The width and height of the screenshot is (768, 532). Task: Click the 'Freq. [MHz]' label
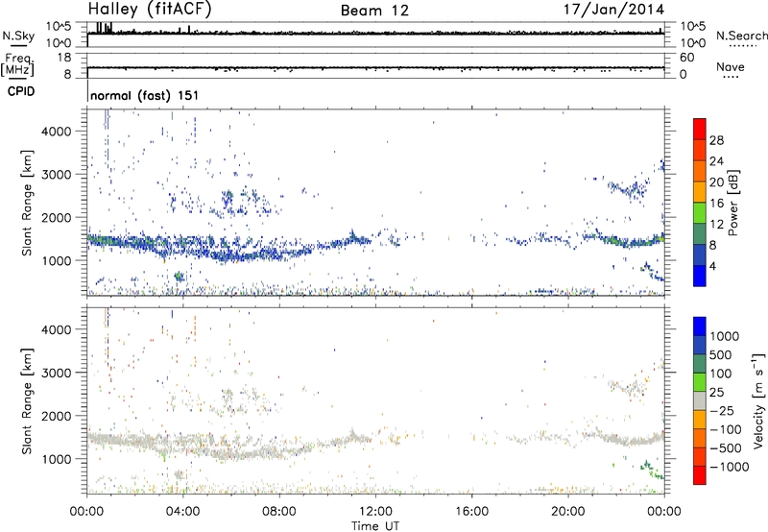[x=18, y=64]
